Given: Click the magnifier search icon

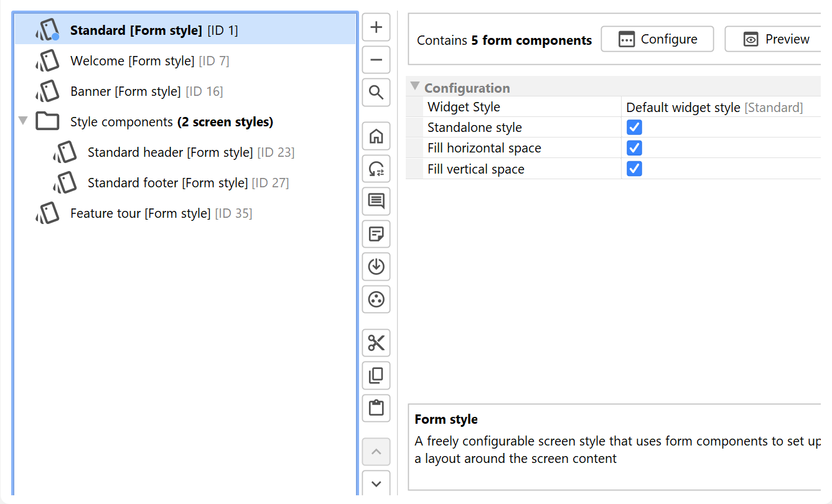Looking at the screenshot, I should pyautogui.click(x=376, y=93).
